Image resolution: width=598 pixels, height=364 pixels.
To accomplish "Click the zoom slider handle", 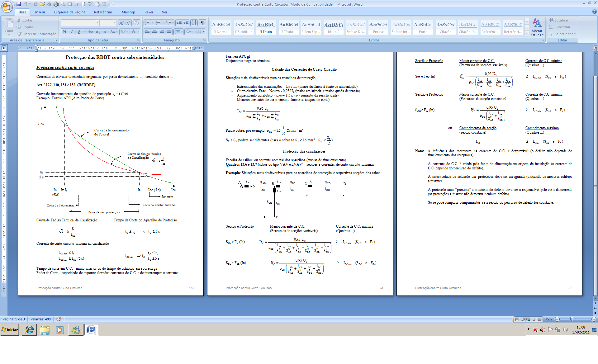I will pos(572,319).
